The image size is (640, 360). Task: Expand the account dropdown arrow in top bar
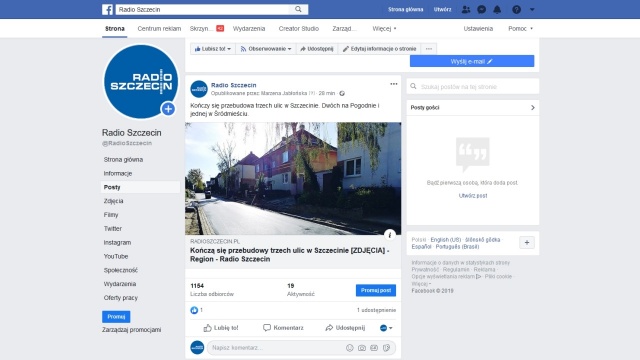532,9
